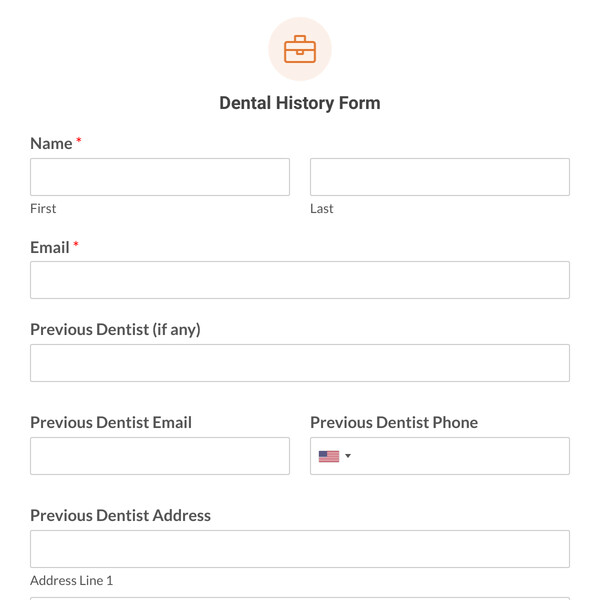The image size is (600, 600).
Task: Focus the First name input field
Action: 160,177
